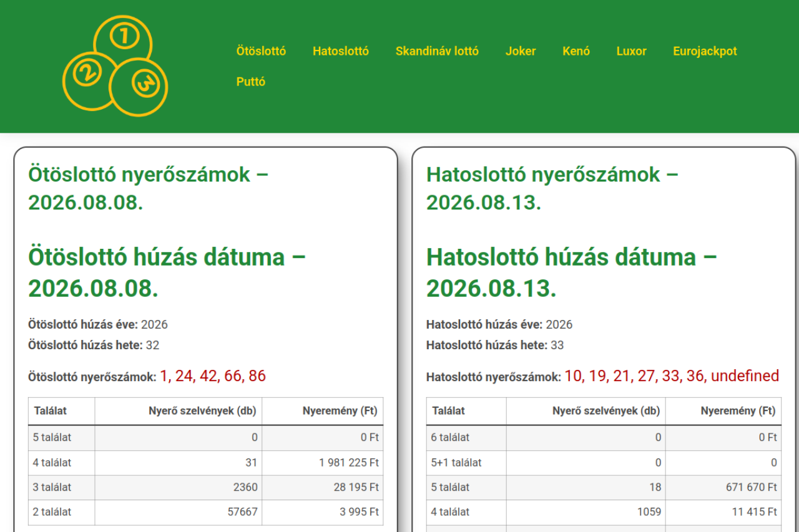This screenshot has height=532, width=799.
Task: Click the 1 981 225 Ft prize cell
Action: 323,463
